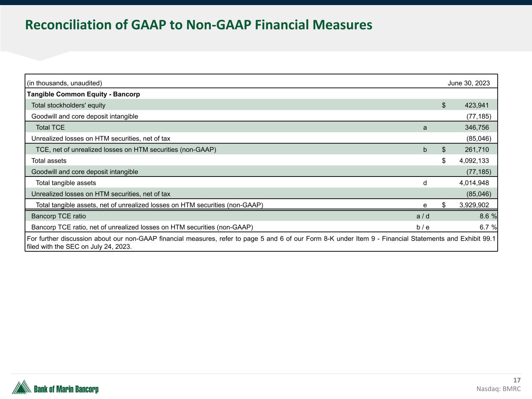532x399 pixels.
Task: Click the page number 17
Action: pos(517,380)
